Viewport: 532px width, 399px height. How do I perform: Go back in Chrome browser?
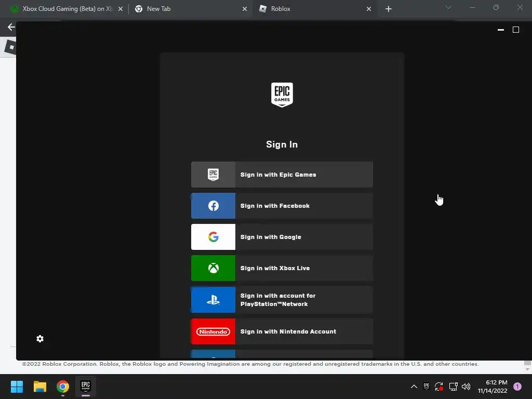click(11, 27)
